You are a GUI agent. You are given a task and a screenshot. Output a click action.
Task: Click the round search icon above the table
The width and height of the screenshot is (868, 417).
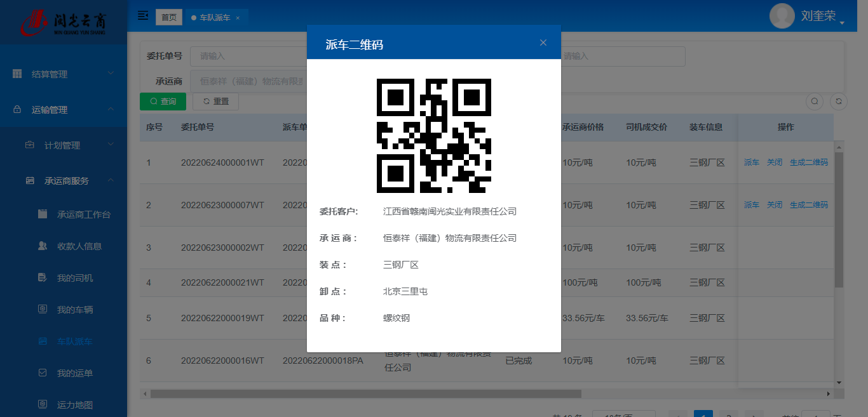815,102
